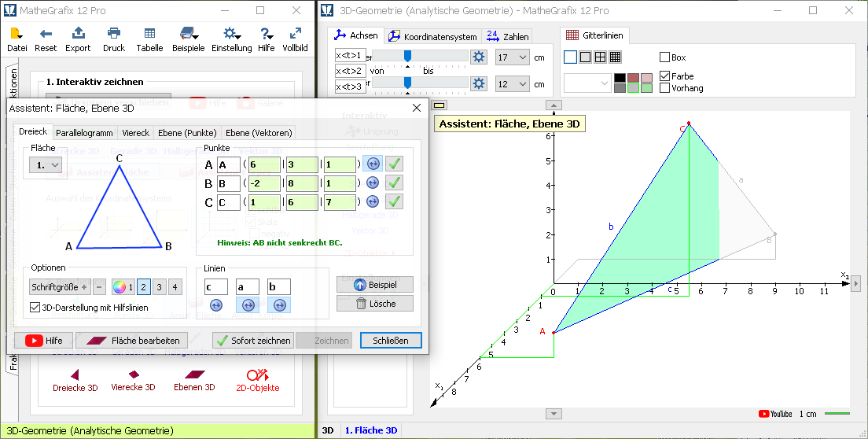Select the four-cell grid style
The image size is (868, 439).
(600, 57)
